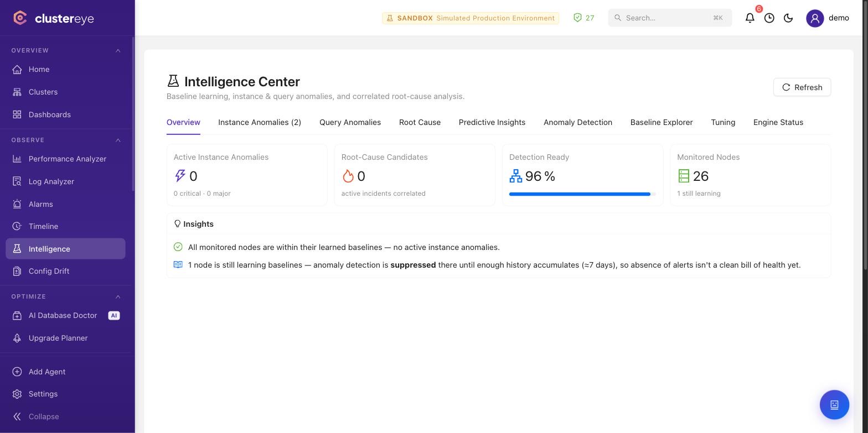The image size is (868, 433).
Task: Click the Clusters sidebar icon
Action: (17, 92)
